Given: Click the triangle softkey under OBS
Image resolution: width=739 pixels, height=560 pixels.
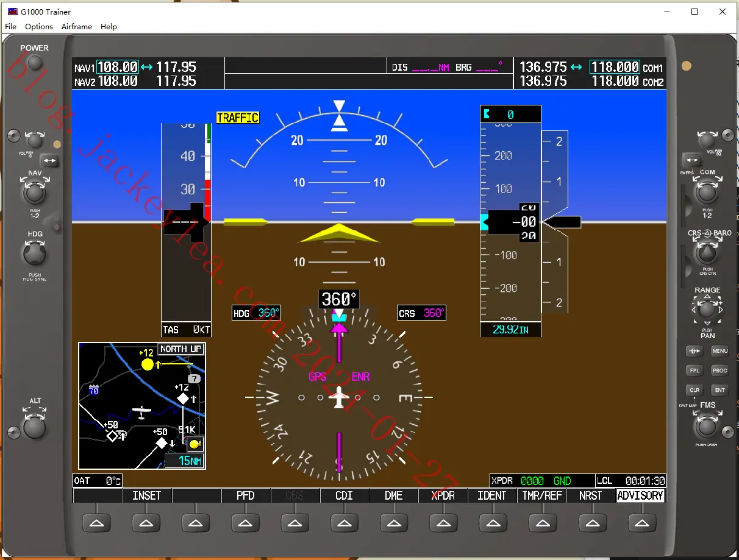Looking at the screenshot, I should (x=295, y=523).
